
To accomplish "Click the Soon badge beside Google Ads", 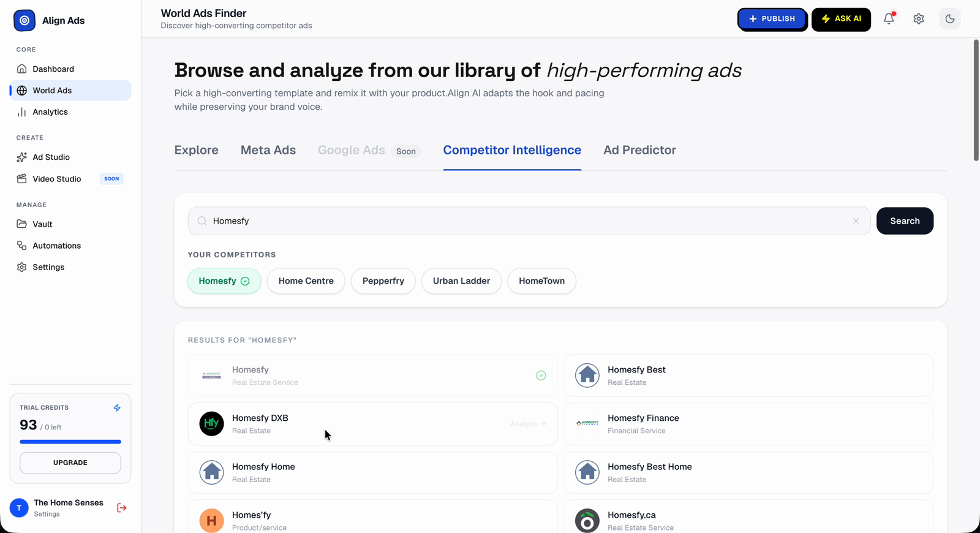I will point(406,151).
